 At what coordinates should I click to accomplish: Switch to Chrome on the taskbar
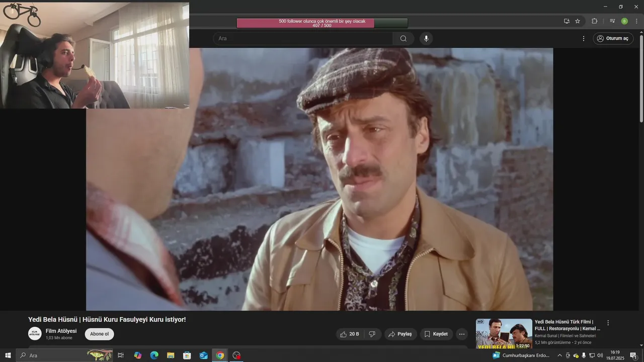pyautogui.click(x=220, y=355)
